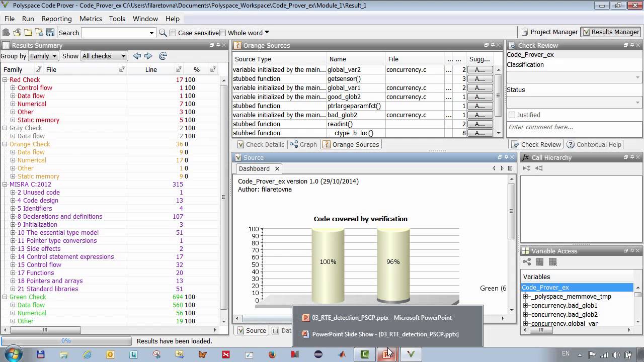Expand the Numerical node under Red Check

click(x=13, y=104)
